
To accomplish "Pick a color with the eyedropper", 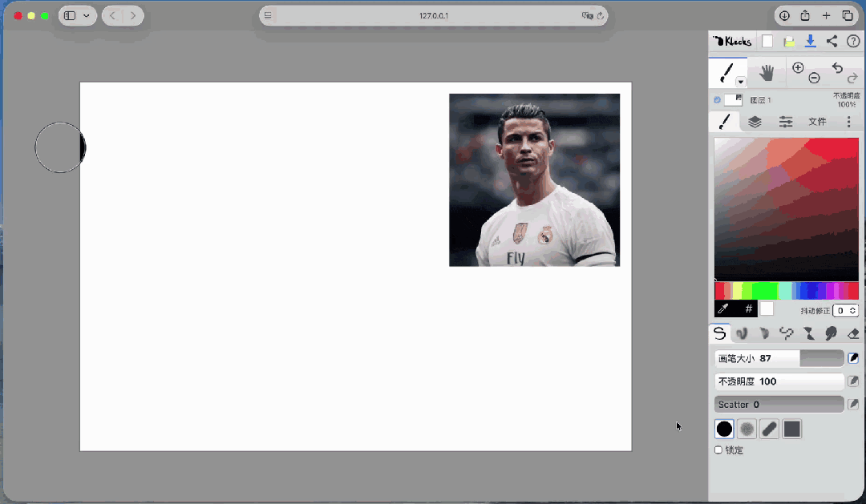I will coord(723,309).
